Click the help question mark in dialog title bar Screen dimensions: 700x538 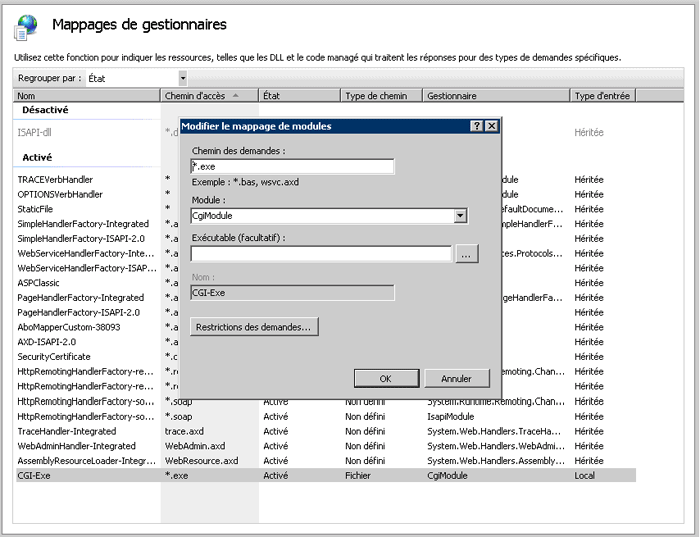477,126
